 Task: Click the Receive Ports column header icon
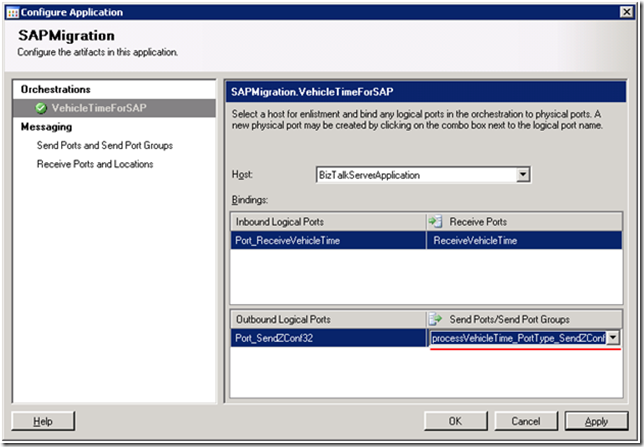pos(435,220)
